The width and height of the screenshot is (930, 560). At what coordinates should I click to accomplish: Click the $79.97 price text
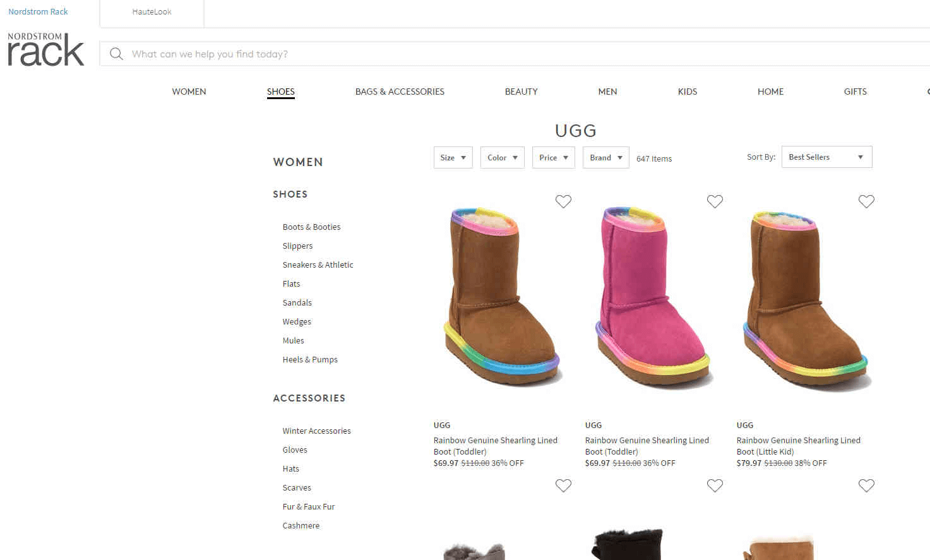pos(749,463)
